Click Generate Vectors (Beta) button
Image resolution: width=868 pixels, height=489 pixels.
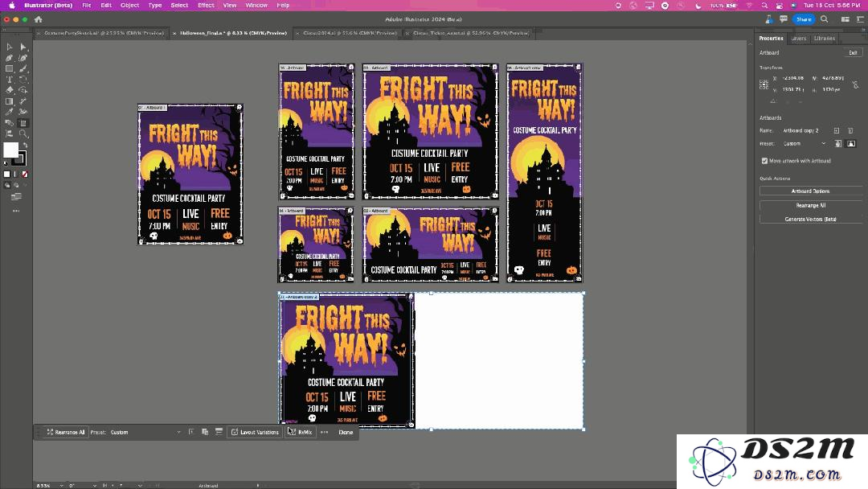810,220
